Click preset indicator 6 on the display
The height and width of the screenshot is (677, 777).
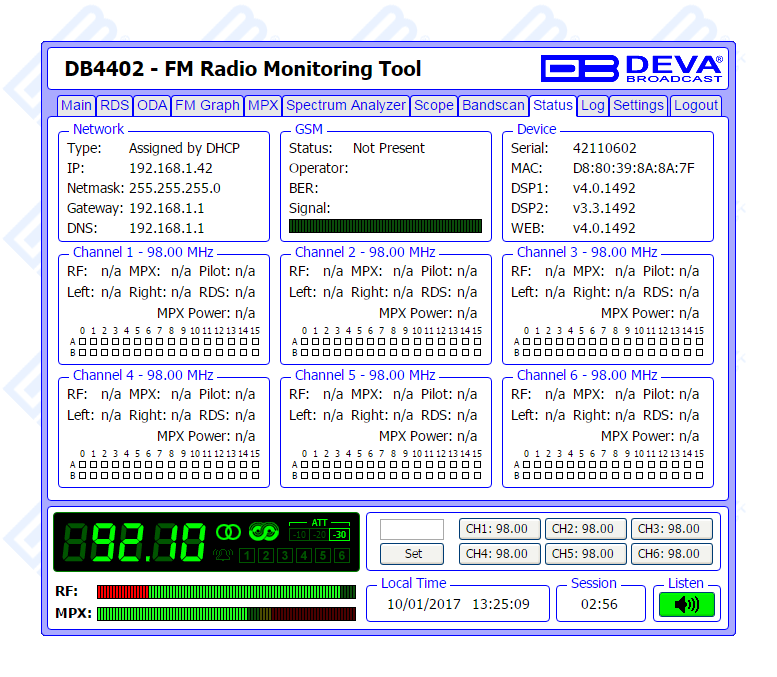341,556
